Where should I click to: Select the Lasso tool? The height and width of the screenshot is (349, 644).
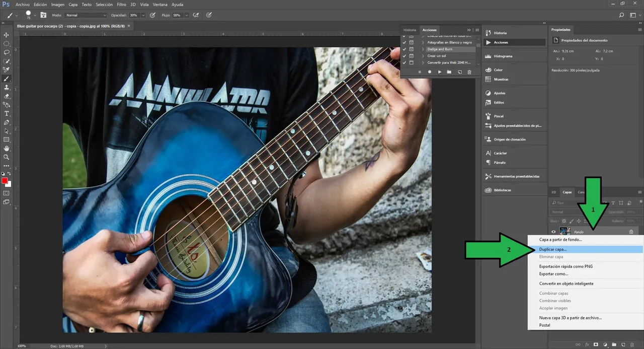(x=7, y=52)
